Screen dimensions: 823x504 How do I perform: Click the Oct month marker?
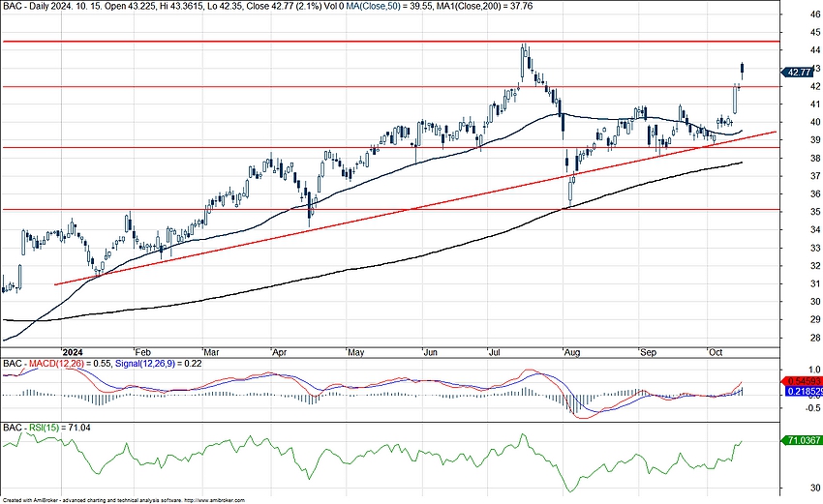(x=716, y=352)
